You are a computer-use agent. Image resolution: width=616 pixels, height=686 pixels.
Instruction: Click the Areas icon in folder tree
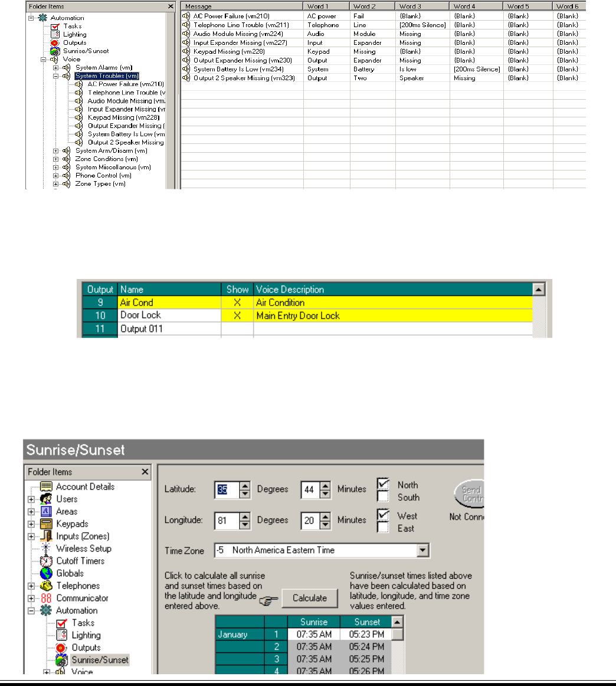(x=46, y=511)
